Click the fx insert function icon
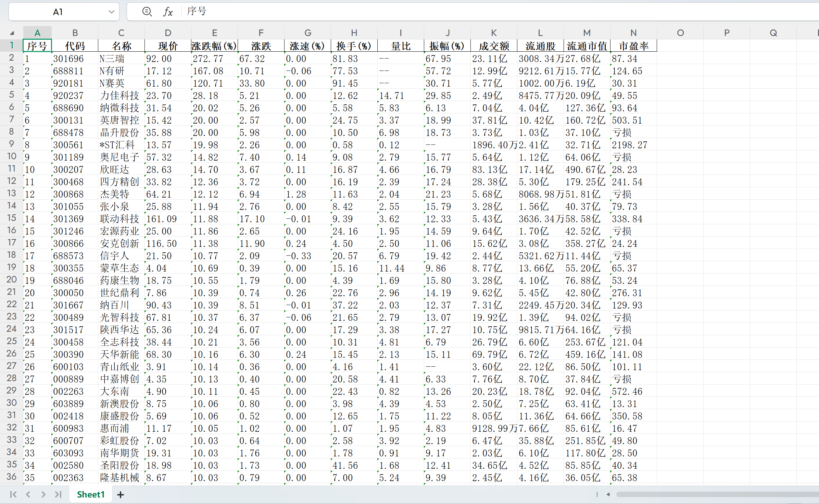 point(167,12)
